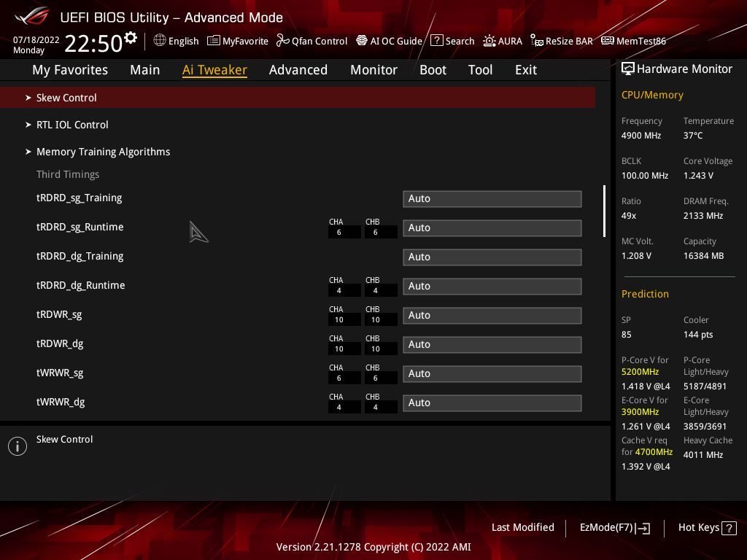Click the 144 pts cooler score
The height and width of the screenshot is (560, 747).
tap(698, 335)
